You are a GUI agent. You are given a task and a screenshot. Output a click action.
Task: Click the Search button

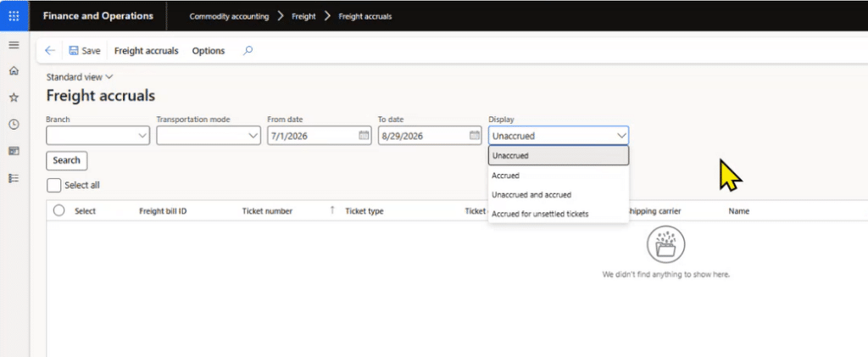pyautogui.click(x=66, y=160)
